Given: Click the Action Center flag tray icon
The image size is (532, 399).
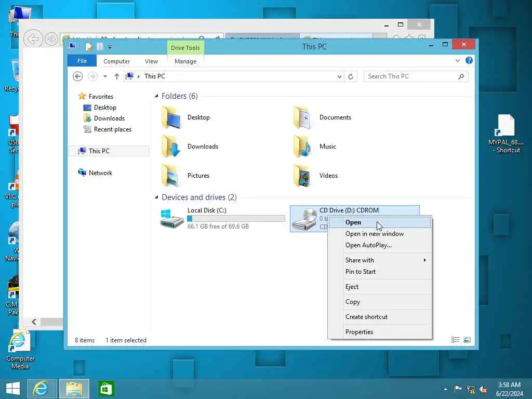Looking at the screenshot, I should [458, 389].
